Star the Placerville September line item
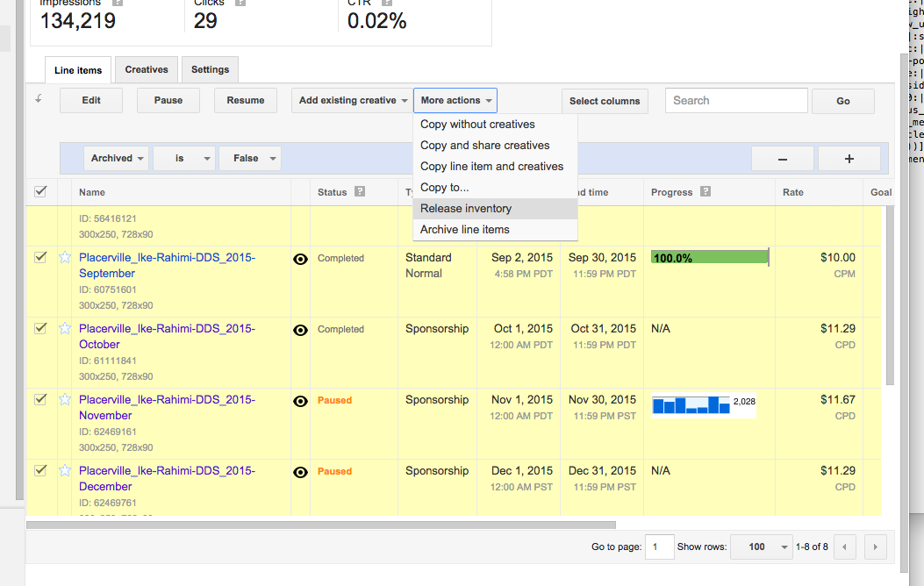This screenshot has width=924, height=586. (64, 258)
